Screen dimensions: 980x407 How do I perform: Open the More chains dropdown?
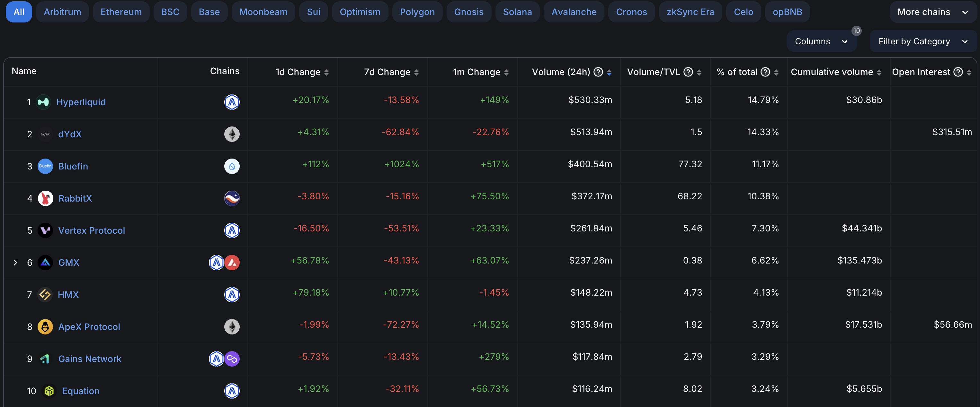(x=932, y=12)
